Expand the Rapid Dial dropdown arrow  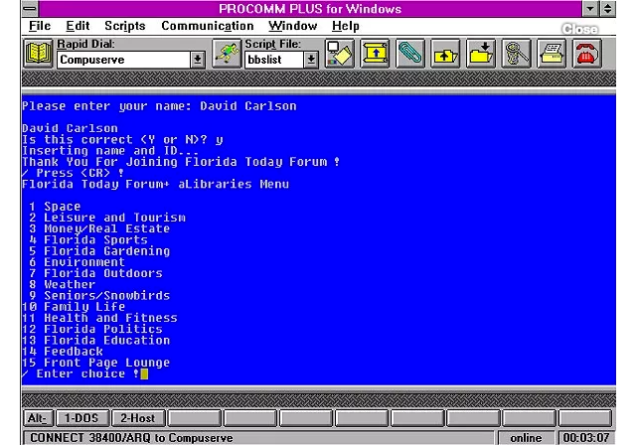point(198,60)
